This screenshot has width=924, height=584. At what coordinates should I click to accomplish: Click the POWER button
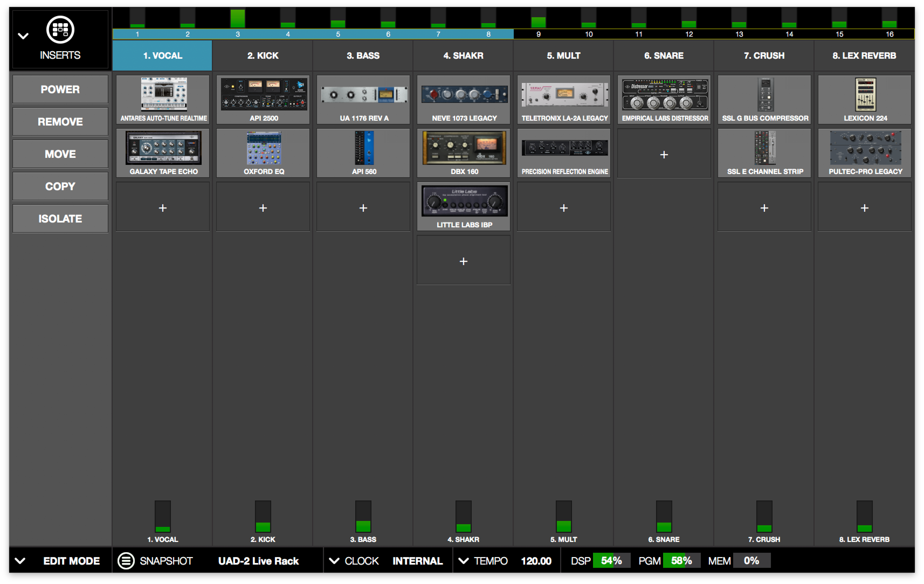click(x=60, y=89)
